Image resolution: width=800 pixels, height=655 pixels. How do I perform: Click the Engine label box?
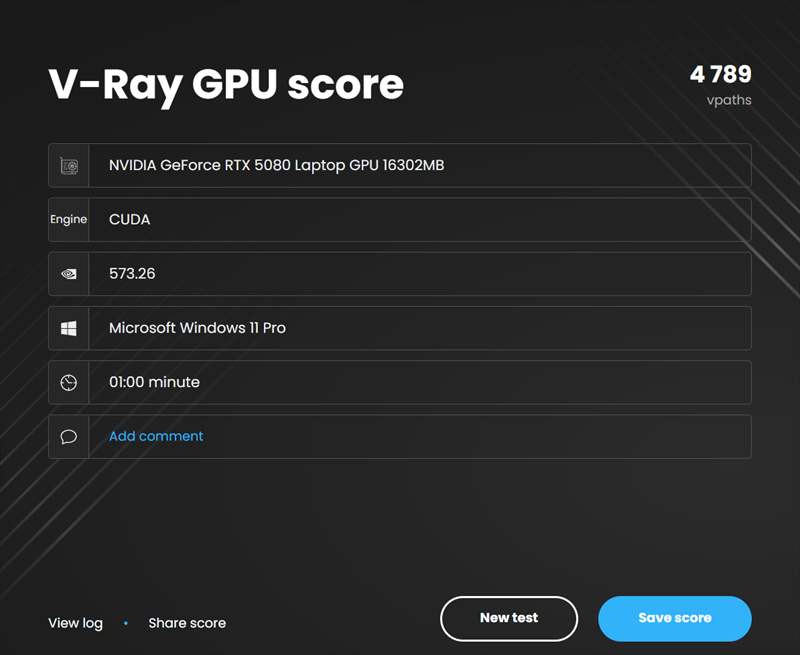pos(69,219)
